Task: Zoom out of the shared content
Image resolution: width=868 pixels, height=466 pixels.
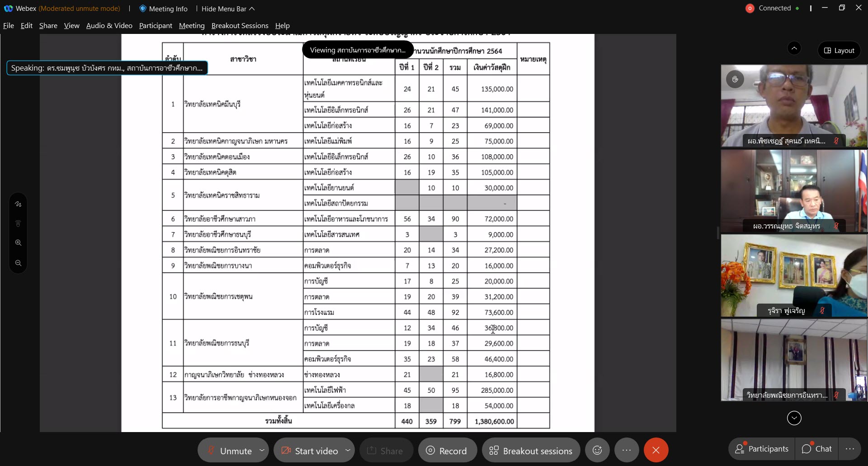Action: click(x=18, y=263)
